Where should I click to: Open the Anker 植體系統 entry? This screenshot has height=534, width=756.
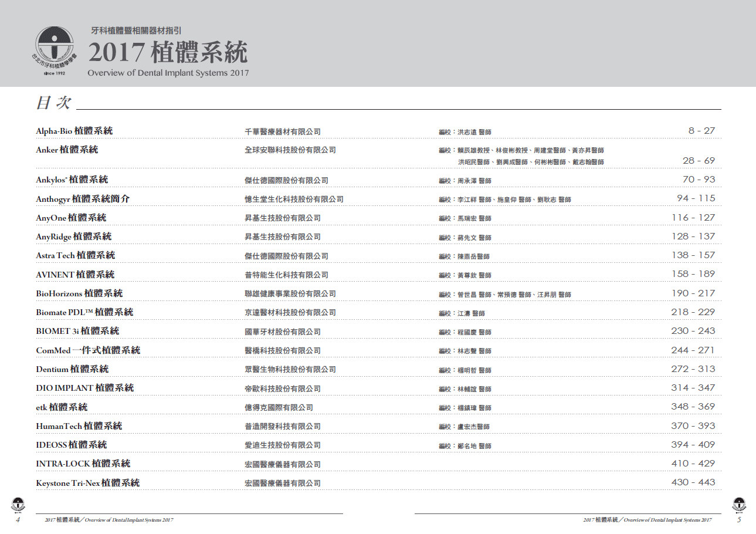coord(67,150)
